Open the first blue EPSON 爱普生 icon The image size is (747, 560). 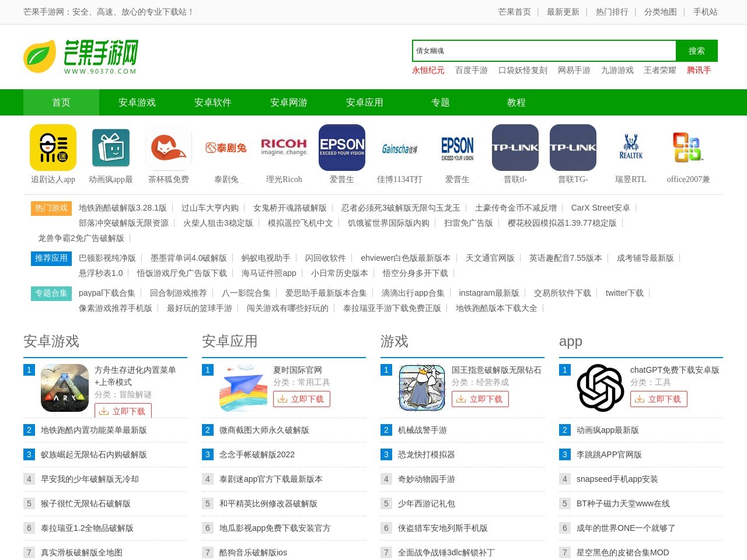point(342,148)
